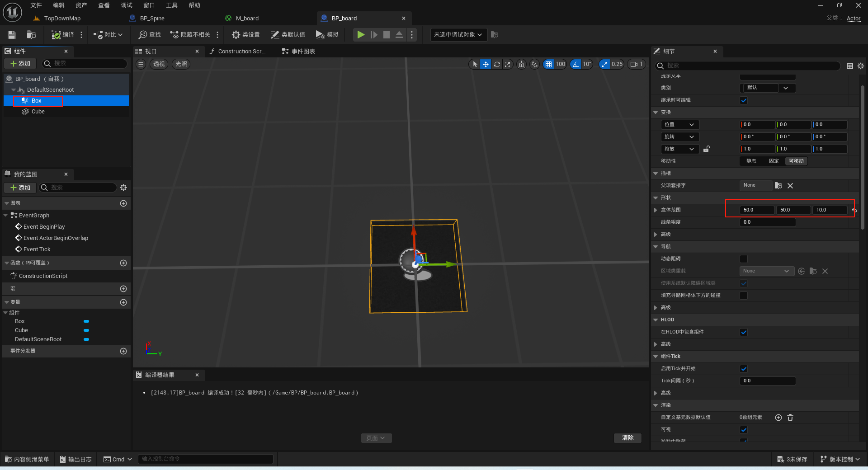Open camera speed setting icon
868x470 pixels.
tap(637, 64)
